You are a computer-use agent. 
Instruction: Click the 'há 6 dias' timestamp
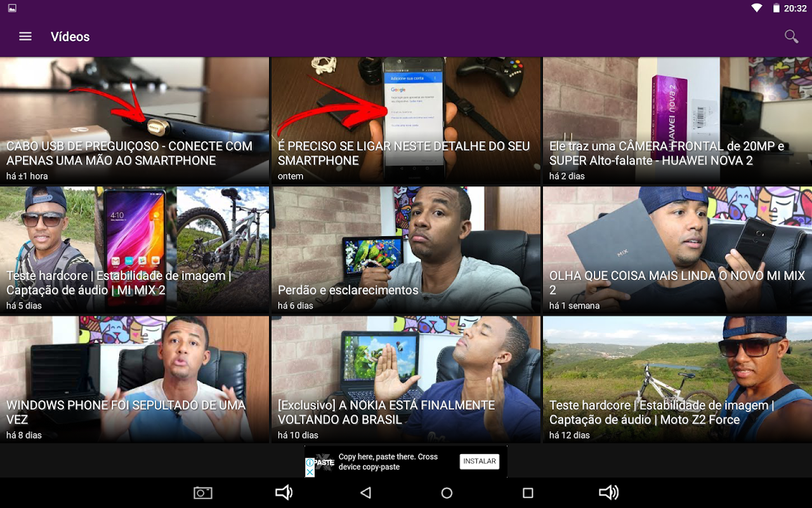tap(296, 305)
